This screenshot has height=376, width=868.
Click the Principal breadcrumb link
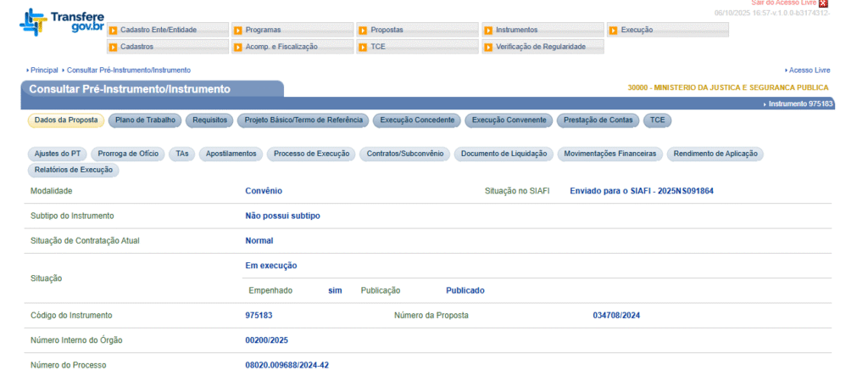(44, 70)
